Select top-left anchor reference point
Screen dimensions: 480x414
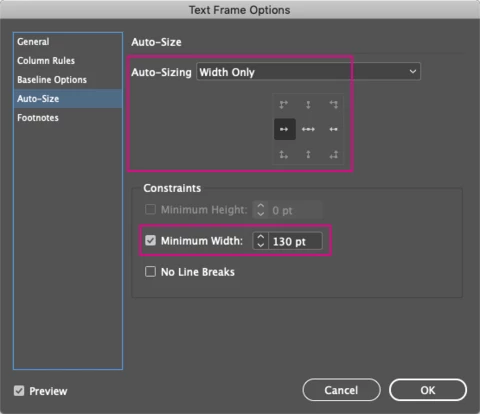(x=283, y=105)
